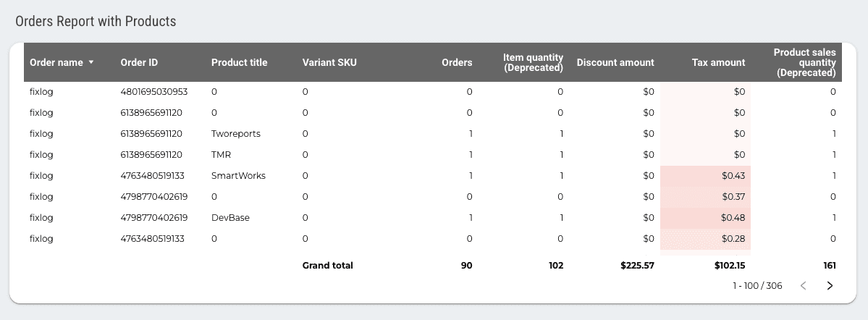Click fixlog in the Tworeports row
The height and width of the screenshot is (320, 868).
[41, 134]
